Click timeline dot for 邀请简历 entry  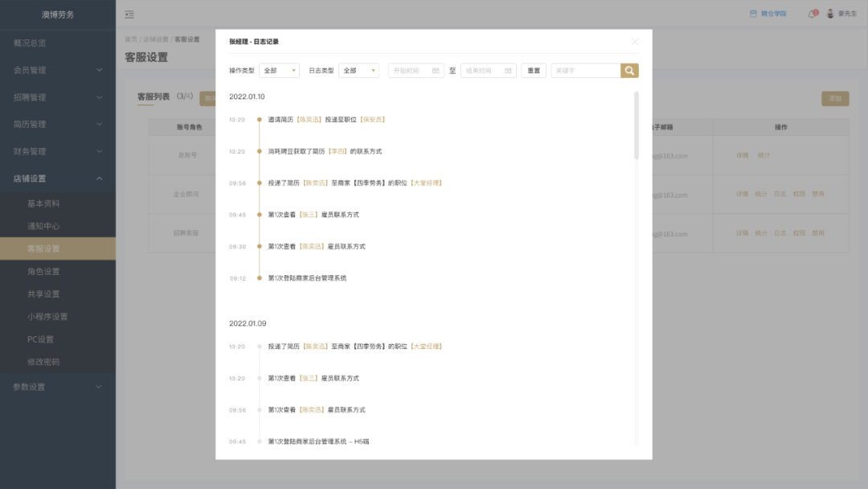pyautogui.click(x=259, y=120)
